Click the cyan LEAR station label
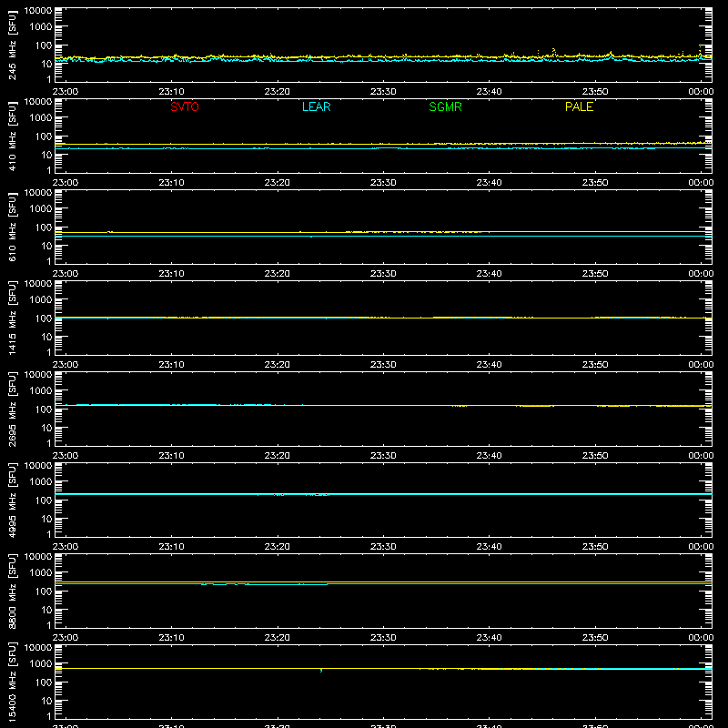Image resolution: width=728 pixels, height=728 pixels. [x=316, y=106]
